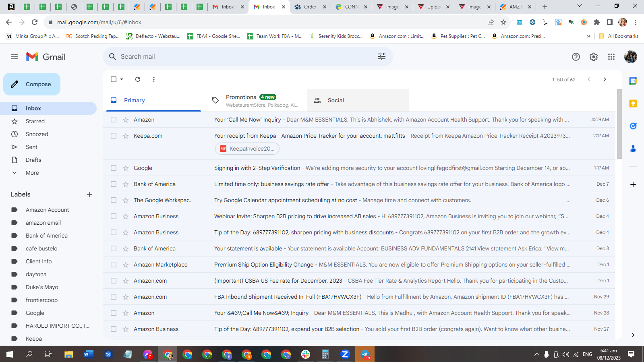Get add-ons plus icon in side panel
This screenshot has height=362, width=644.
pyautogui.click(x=633, y=184)
